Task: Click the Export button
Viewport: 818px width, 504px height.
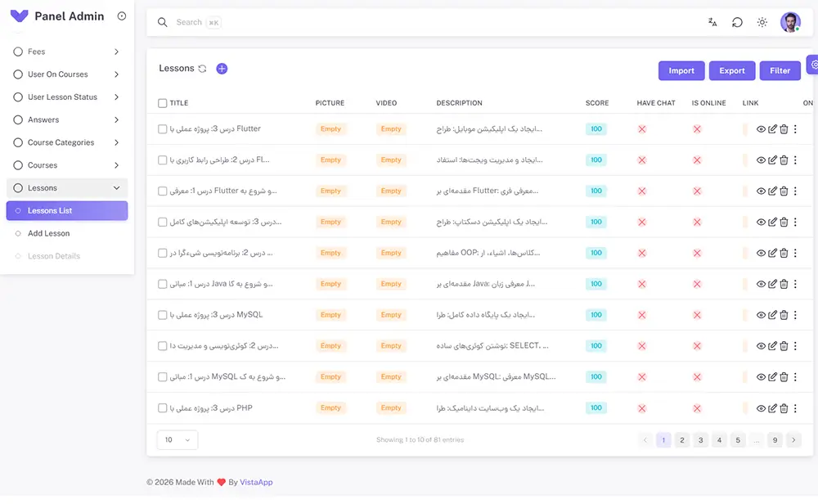Action: click(732, 70)
